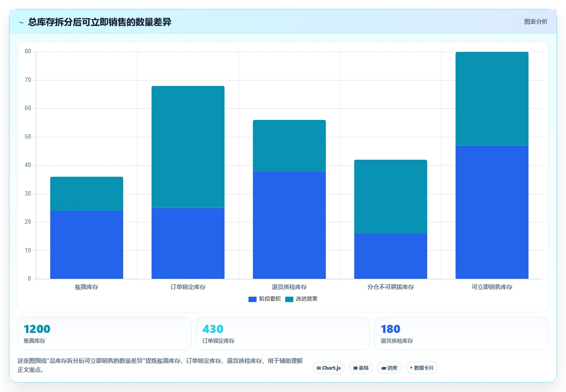Click the blue 阶段累积 legend color box

coord(253,299)
